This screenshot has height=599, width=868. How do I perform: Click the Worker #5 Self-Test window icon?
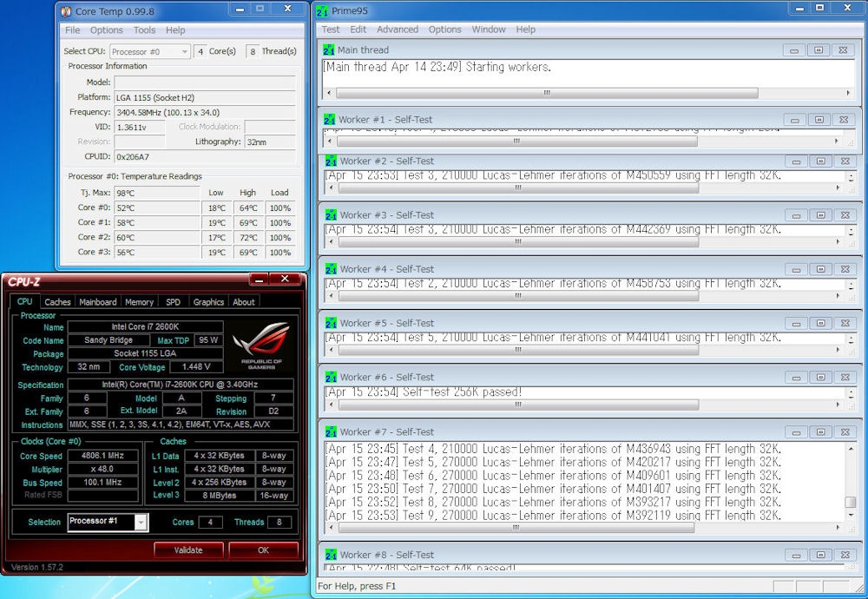[331, 323]
